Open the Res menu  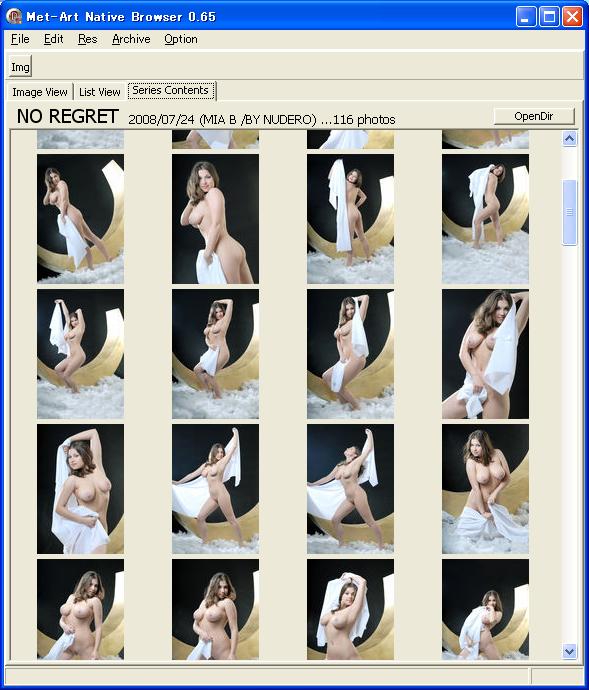point(88,39)
